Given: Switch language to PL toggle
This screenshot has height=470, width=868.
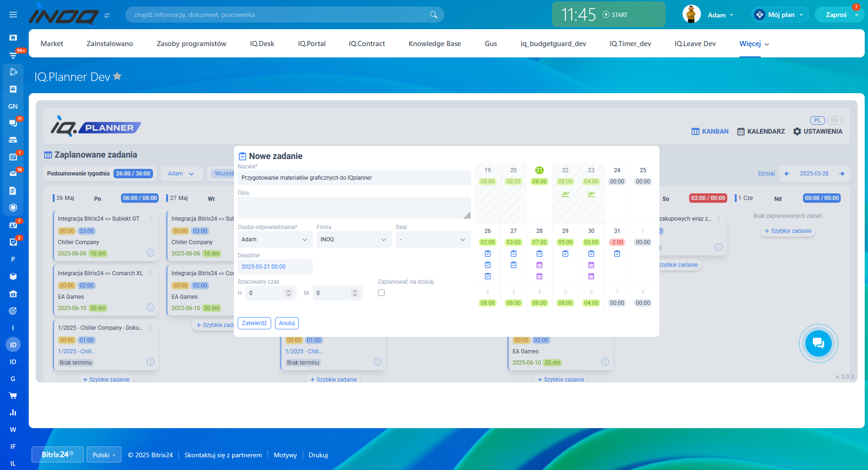Looking at the screenshot, I should (818, 120).
